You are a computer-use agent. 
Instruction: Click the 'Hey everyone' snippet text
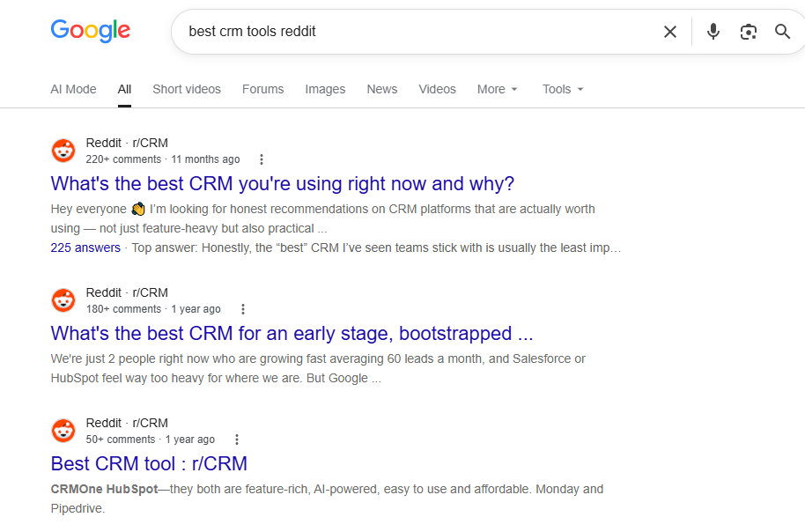pyautogui.click(x=323, y=218)
